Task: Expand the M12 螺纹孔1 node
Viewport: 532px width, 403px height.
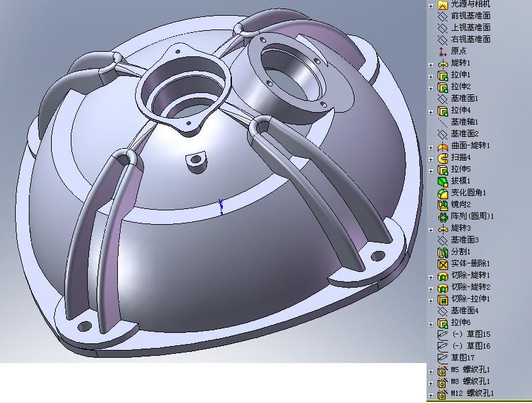Action: pyautogui.click(x=431, y=396)
